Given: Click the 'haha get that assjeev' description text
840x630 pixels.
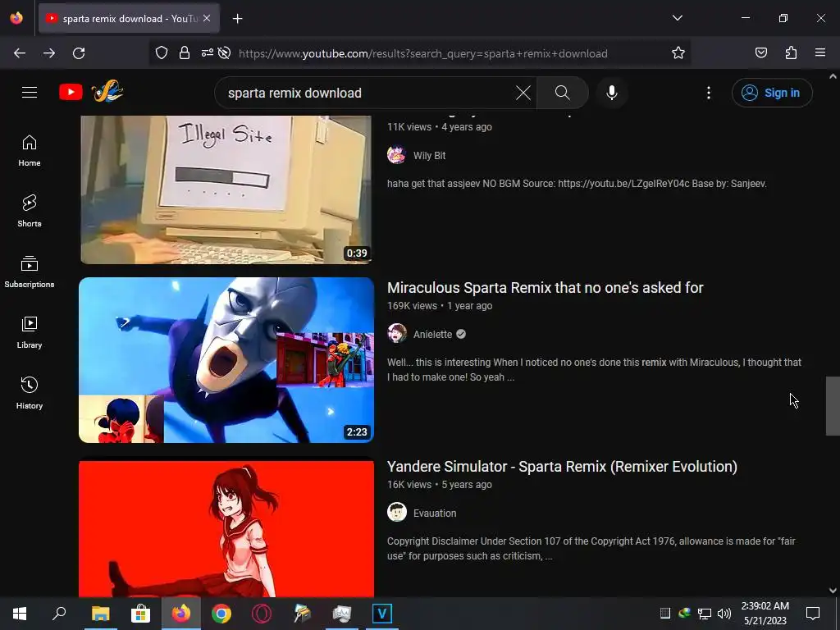Looking at the screenshot, I should (x=577, y=184).
